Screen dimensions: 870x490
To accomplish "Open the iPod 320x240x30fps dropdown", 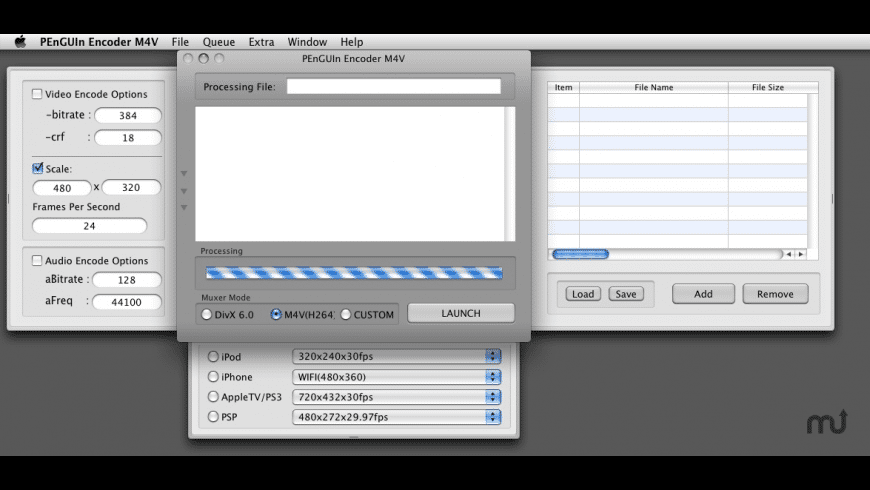I will pyautogui.click(x=397, y=356).
